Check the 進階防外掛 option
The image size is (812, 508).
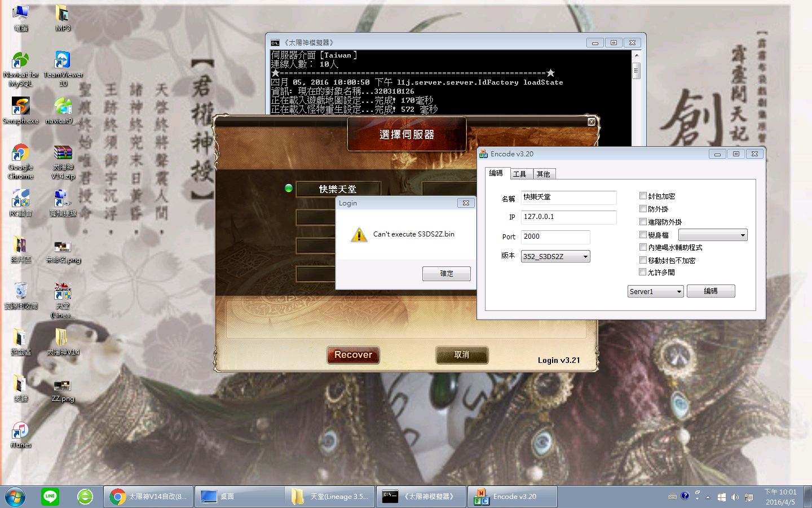[643, 222]
